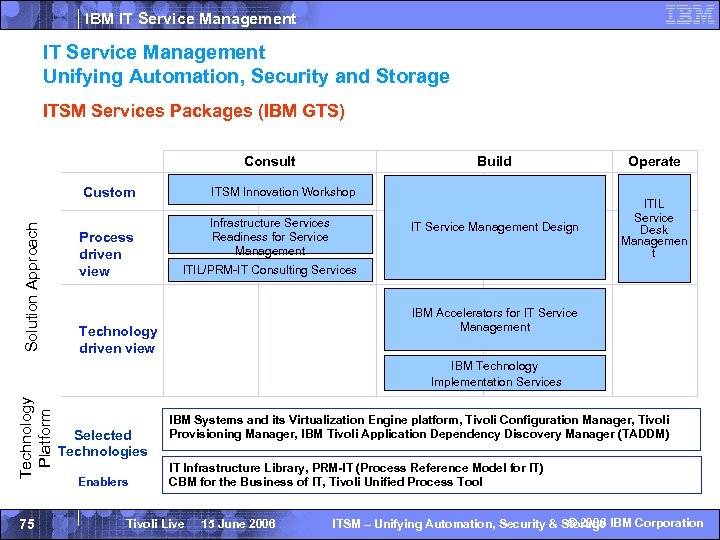Click the Tivoli Live footer text
Viewport: 720px width, 540px height.
click(155, 524)
